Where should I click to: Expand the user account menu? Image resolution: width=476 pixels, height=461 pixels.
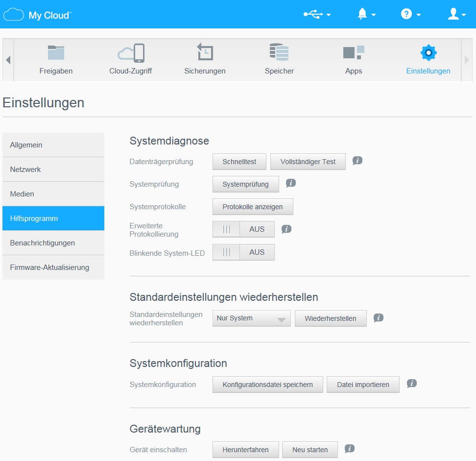456,14
